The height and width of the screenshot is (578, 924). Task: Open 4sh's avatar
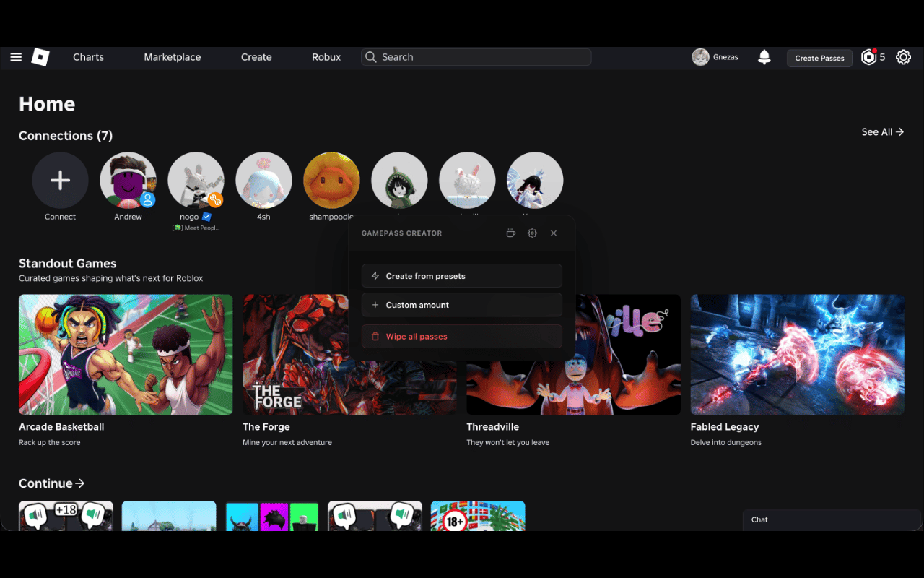(x=263, y=180)
